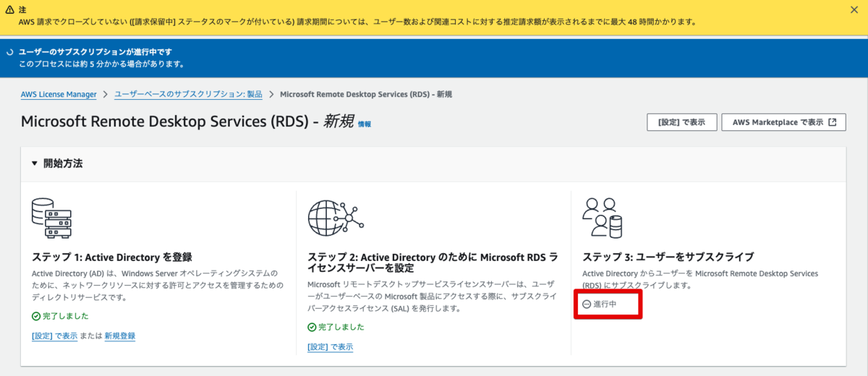Click the 進行中 status text in step 3
Screen dimensions: 868x376
[605, 305]
